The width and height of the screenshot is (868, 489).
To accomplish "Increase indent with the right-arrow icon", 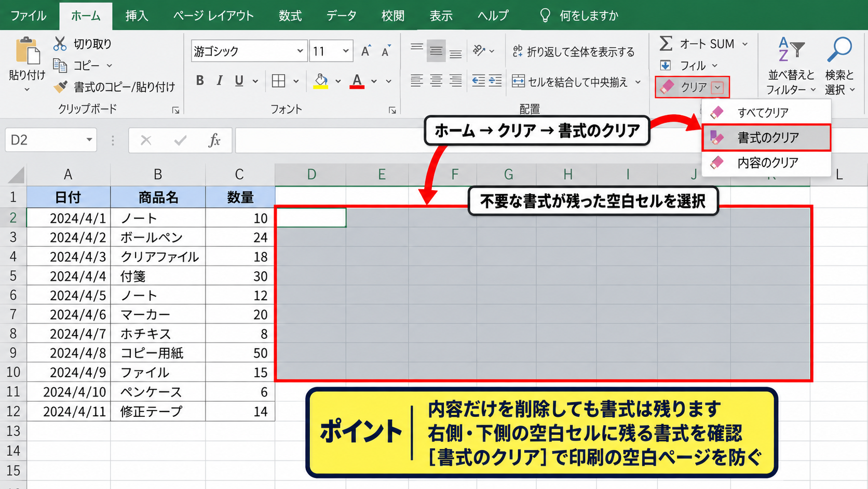I will click(495, 81).
